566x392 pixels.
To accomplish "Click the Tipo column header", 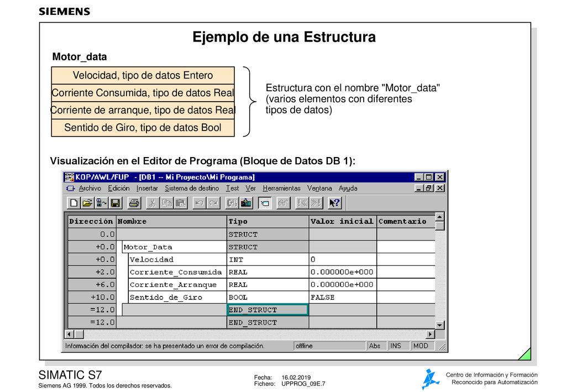I will (268, 221).
